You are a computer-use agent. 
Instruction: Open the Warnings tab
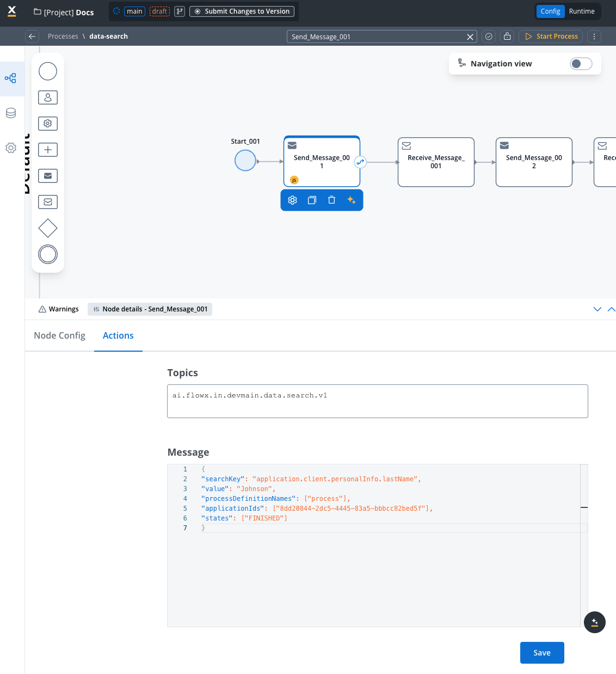pyautogui.click(x=59, y=309)
